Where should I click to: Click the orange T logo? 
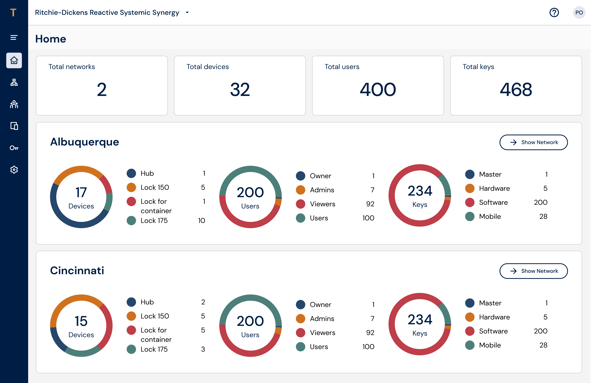[14, 13]
